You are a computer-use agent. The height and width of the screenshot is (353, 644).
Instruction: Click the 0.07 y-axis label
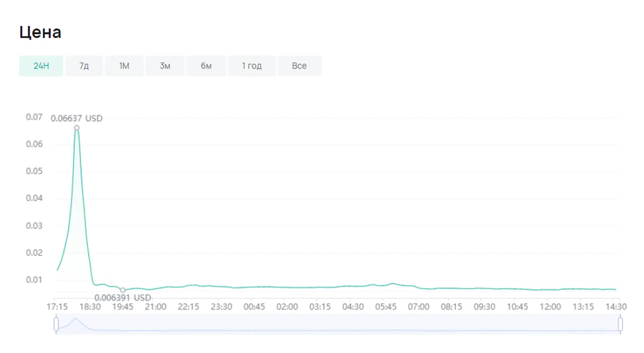tap(34, 117)
